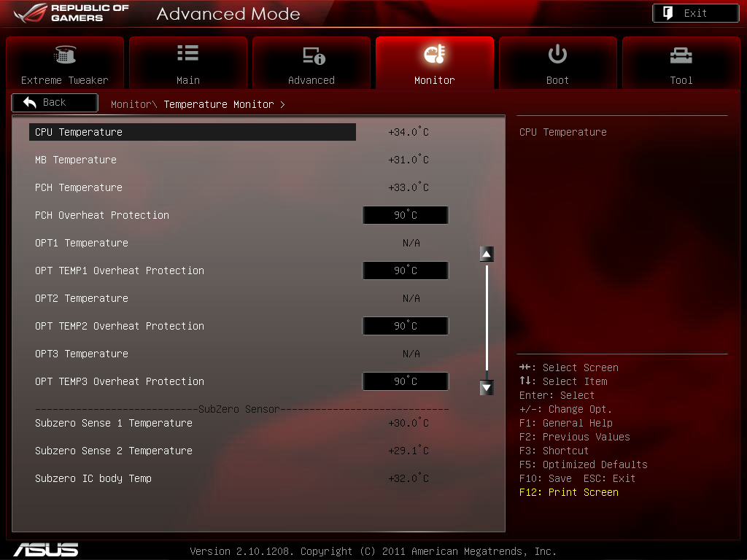Open PCH Overheat Protection 90°C dropdown
The height and width of the screenshot is (560, 747).
pos(406,215)
